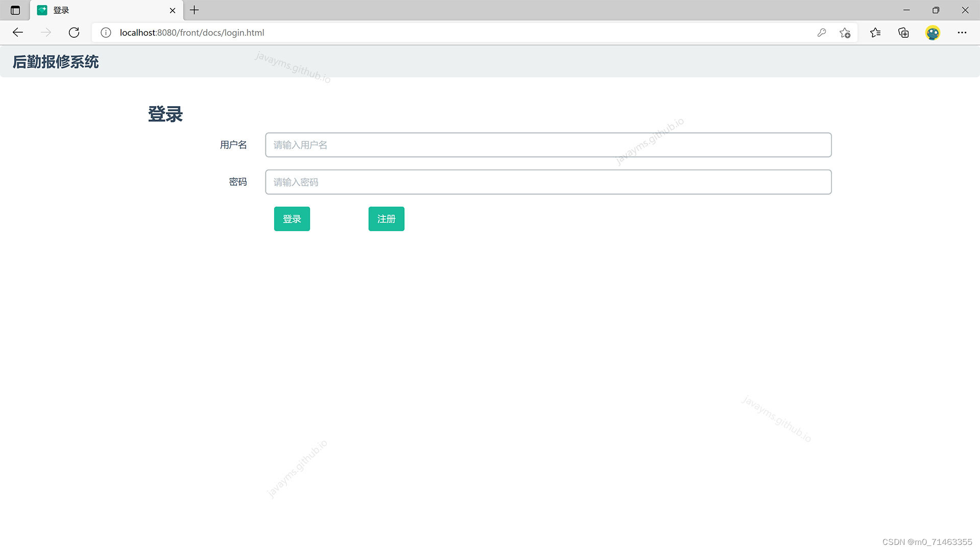Click the green 注册 button
The height and width of the screenshot is (551, 980).
(386, 219)
